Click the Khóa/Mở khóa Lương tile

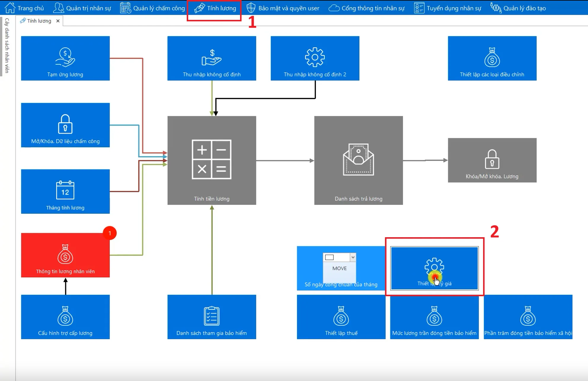492,160
